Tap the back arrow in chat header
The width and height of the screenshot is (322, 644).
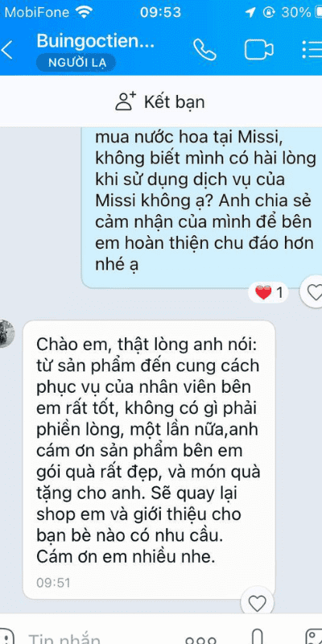pyautogui.click(x=7, y=50)
